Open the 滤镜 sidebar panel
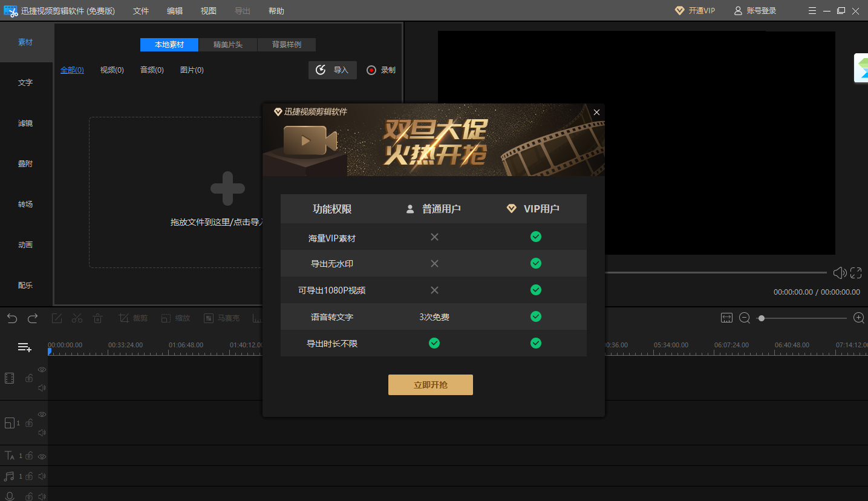 tap(25, 123)
